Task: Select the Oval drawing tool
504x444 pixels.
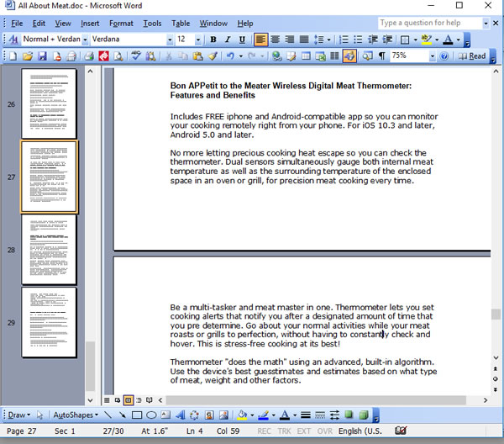Action: [x=151, y=415]
